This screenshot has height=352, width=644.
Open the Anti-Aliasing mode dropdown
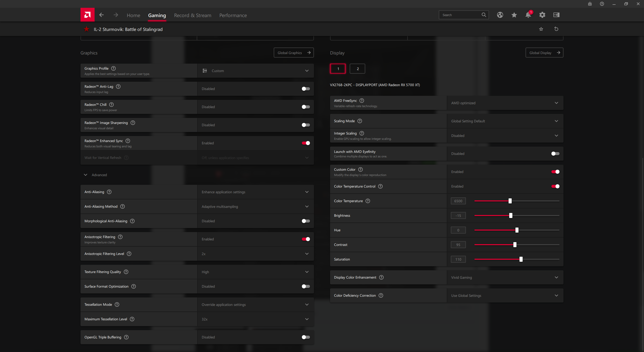click(256, 192)
